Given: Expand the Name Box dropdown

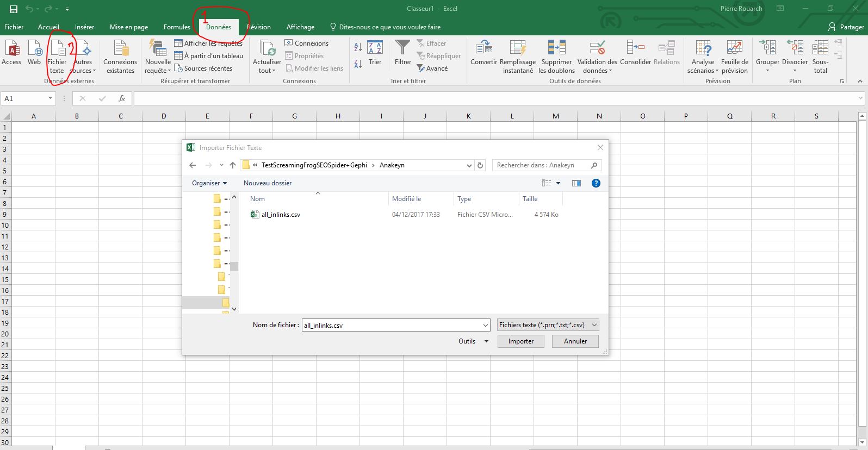Looking at the screenshot, I should 50,98.
